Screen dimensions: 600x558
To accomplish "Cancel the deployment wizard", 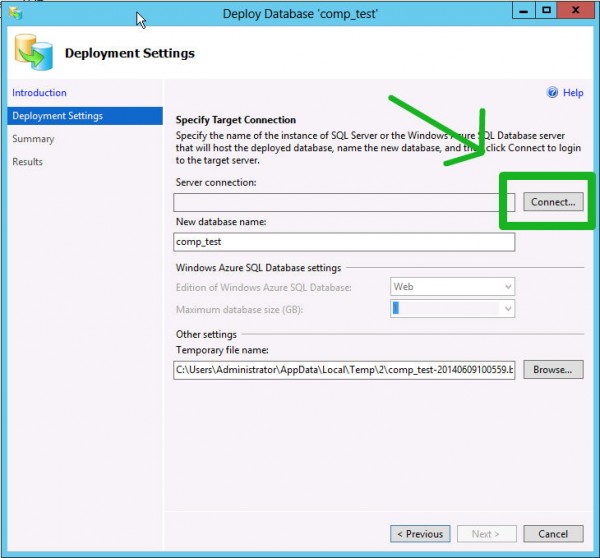I will point(553,534).
